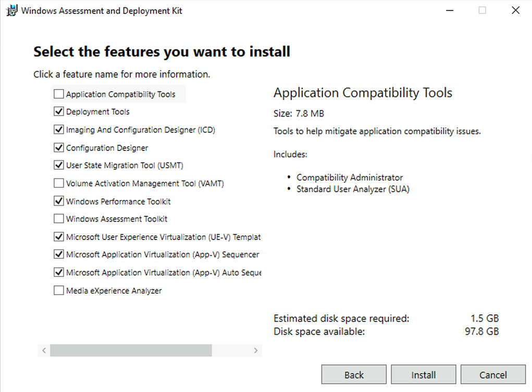Viewport: 532px width, 392px height.
Task: Click the 1.5 GB estimated disk space value
Action: [485, 319]
